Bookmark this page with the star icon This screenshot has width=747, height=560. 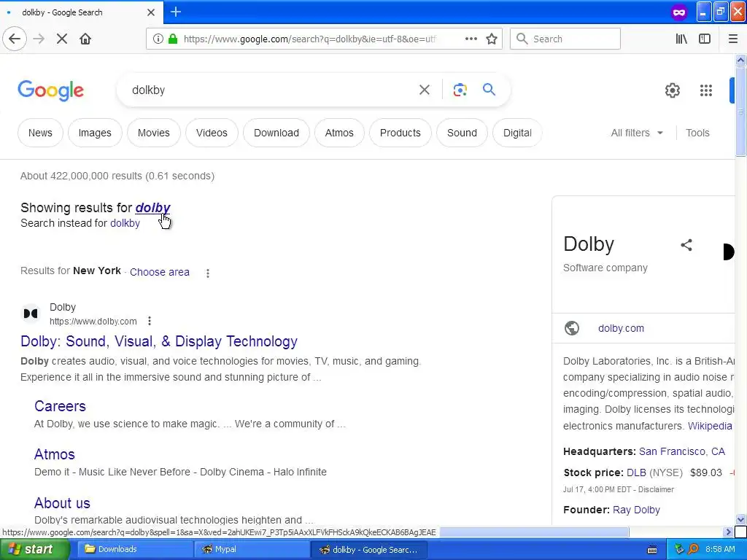coord(492,39)
